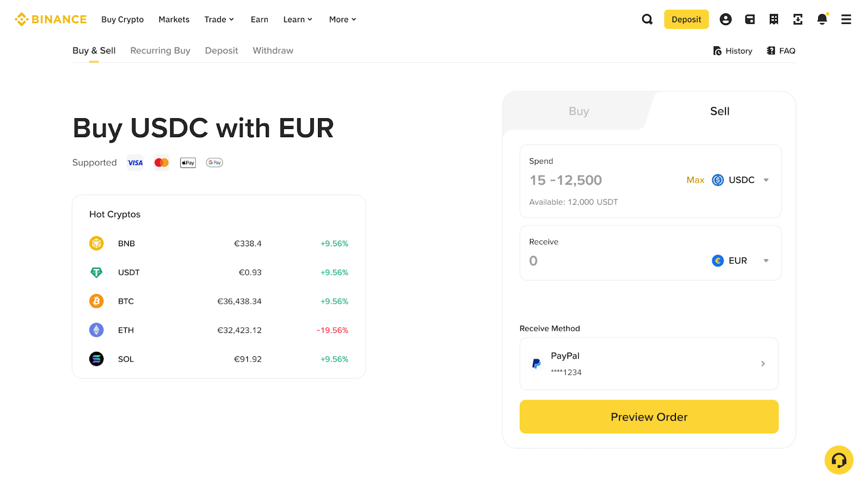Expand the USDC currency dropdown

[741, 180]
